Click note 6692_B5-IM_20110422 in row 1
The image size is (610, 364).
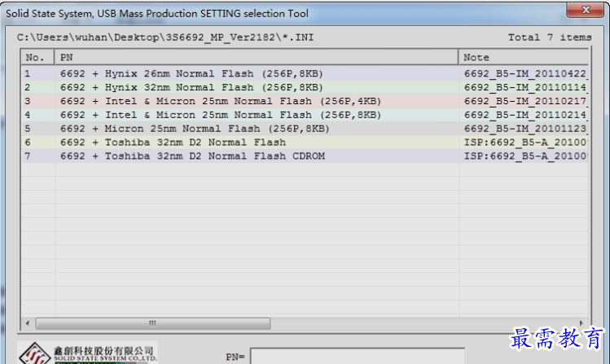point(525,73)
